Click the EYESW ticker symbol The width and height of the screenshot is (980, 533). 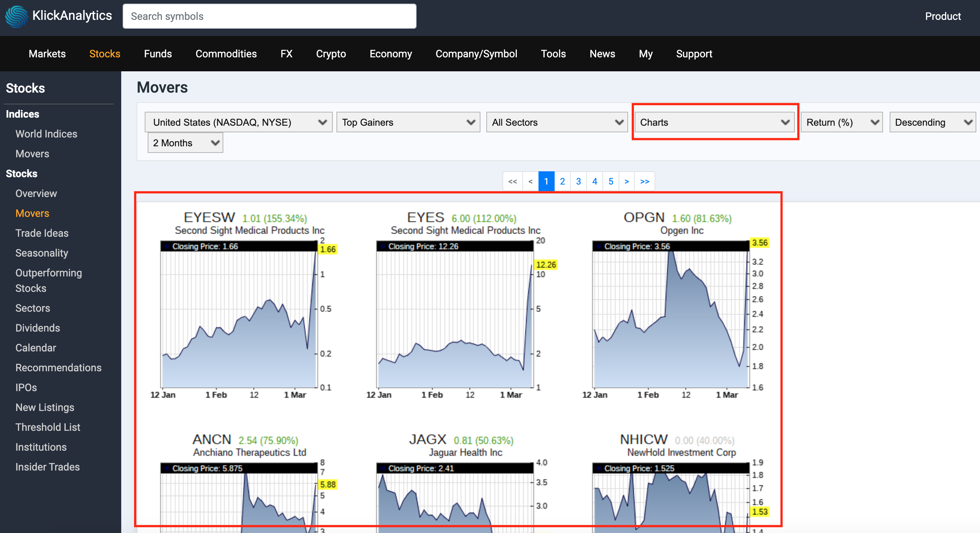209,217
